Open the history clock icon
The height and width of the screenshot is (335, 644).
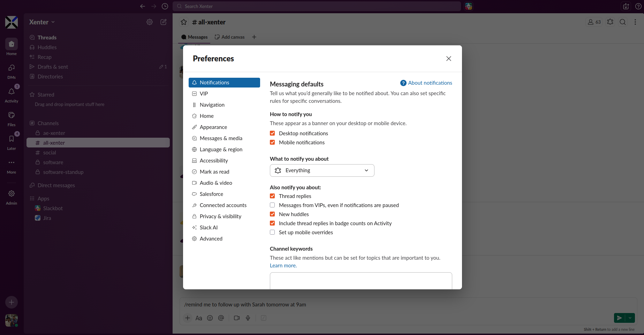(x=165, y=6)
